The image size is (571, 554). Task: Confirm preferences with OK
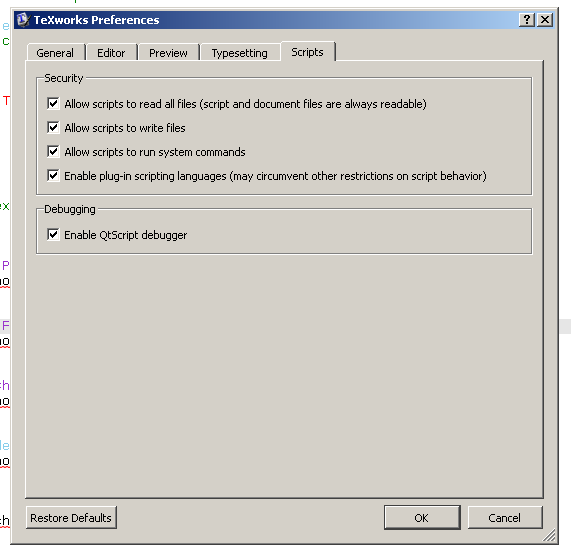[x=422, y=518]
